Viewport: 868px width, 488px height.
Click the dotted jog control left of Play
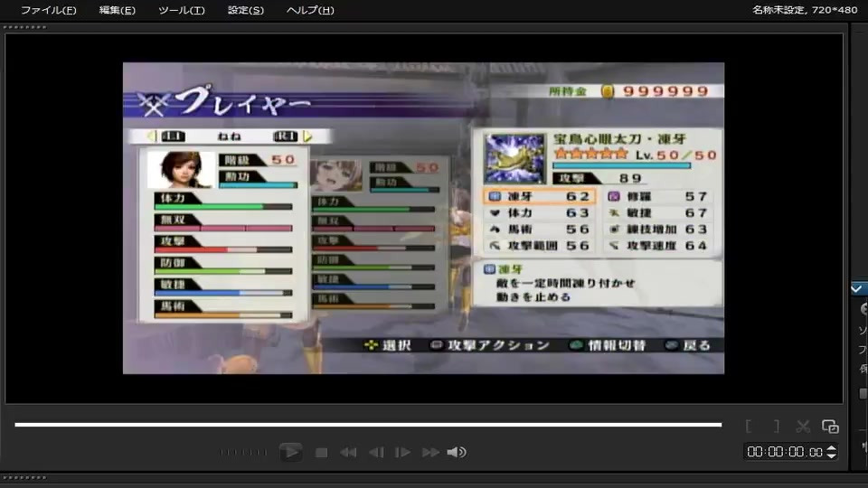point(242,452)
